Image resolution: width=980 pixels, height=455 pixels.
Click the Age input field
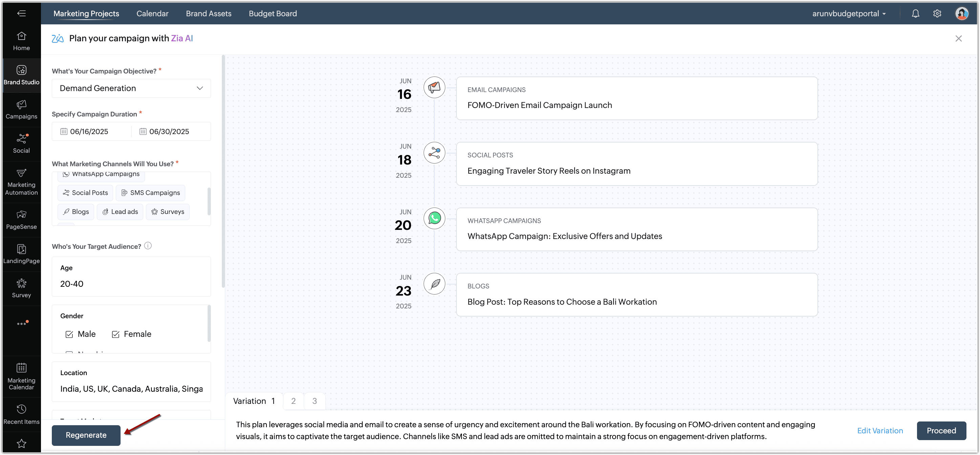[x=131, y=284]
